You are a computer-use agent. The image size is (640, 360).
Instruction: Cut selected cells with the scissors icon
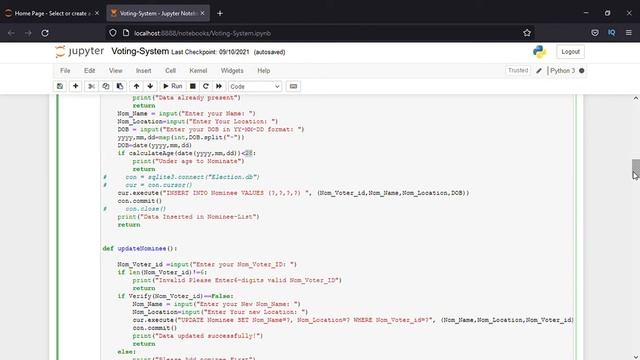click(x=91, y=86)
